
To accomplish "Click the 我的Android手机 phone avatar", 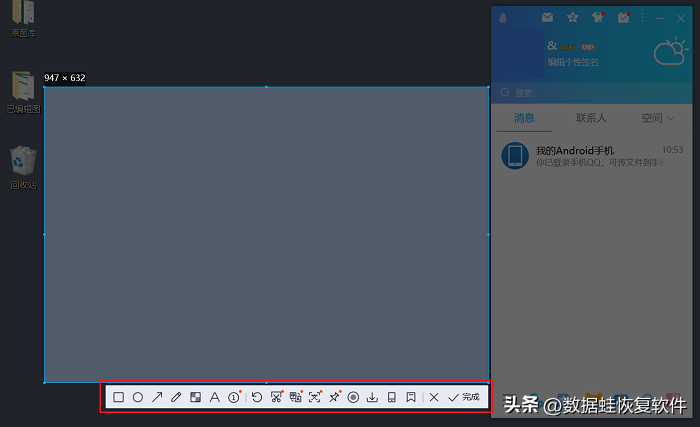I will [515, 156].
